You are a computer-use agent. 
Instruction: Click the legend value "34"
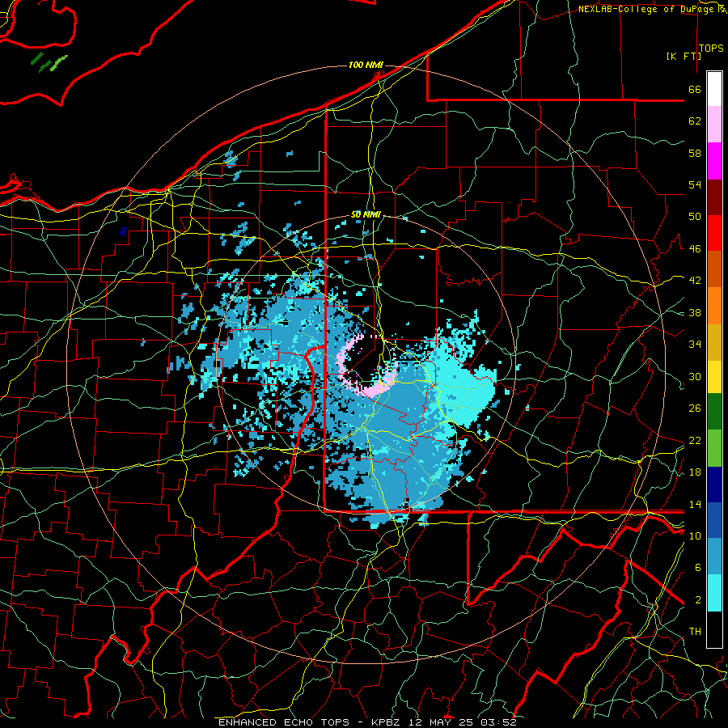tap(695, 345)
